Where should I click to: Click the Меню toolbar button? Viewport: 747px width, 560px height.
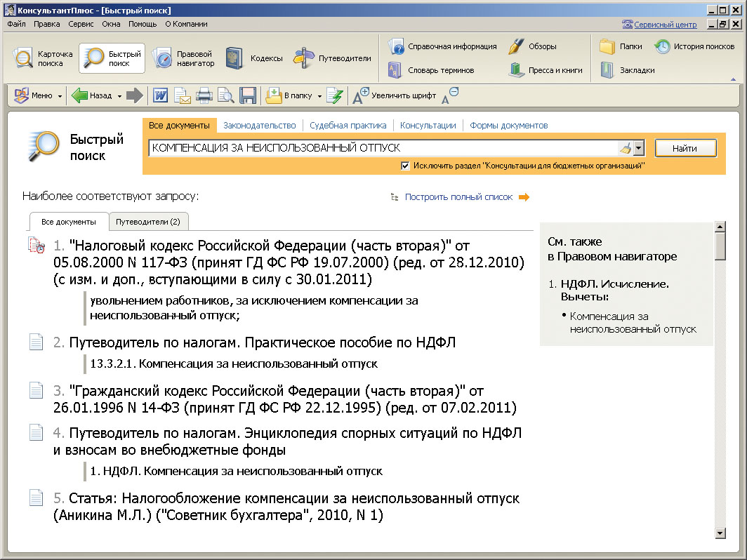tap(34, 95)
